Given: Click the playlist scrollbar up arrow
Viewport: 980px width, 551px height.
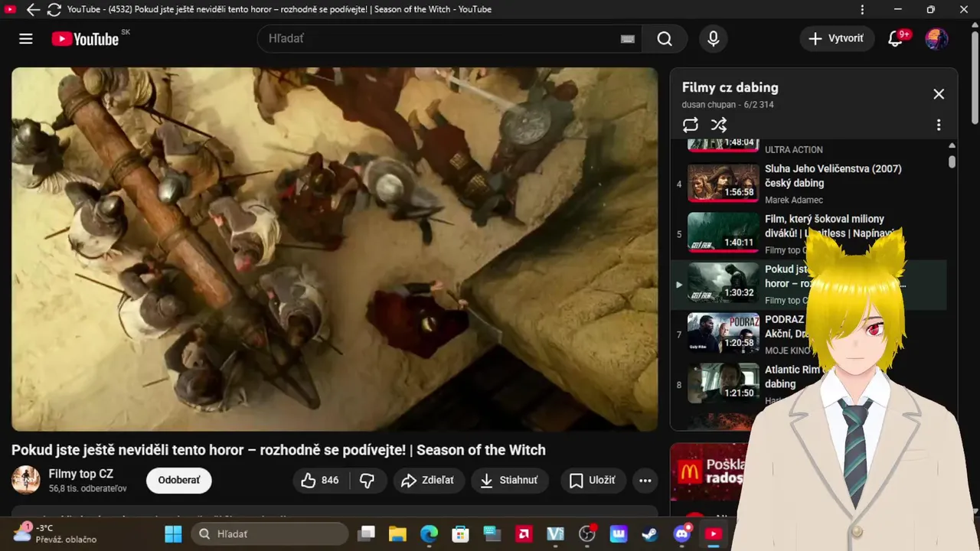Looking at the screenshot, I should click(952, 145).
